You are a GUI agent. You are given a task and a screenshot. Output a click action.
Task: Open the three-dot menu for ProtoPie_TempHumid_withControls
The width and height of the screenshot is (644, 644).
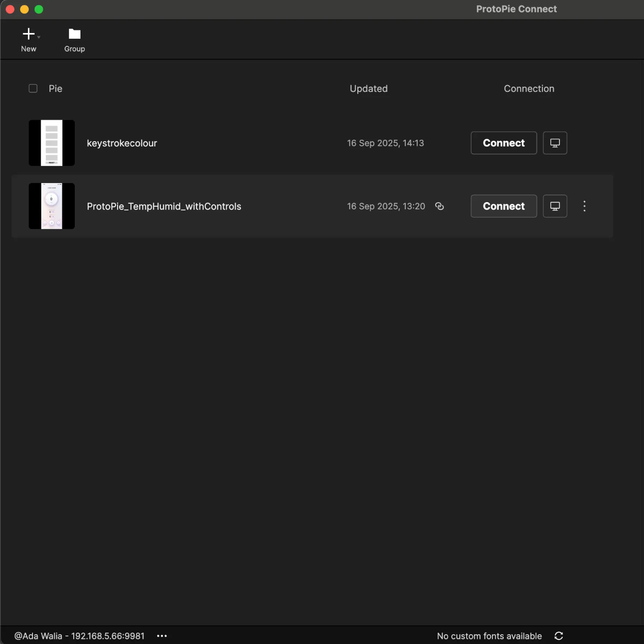click(x=584, y=206)
